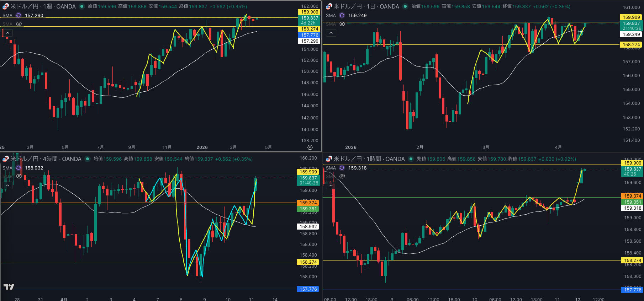
Task: Collapse the indicator legend on 1-hour chart
Action: pos(331,185)
